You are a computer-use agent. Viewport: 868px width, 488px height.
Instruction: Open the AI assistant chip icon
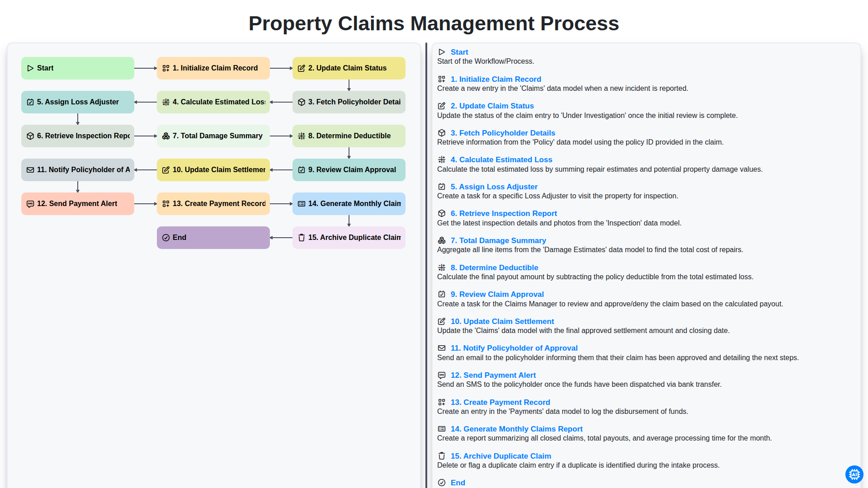tap(854, 474)
